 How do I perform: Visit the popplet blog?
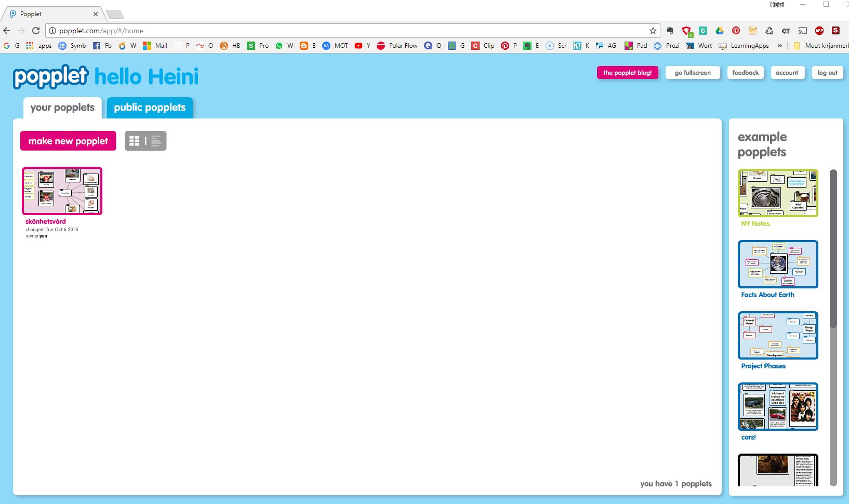pos(627,73)
